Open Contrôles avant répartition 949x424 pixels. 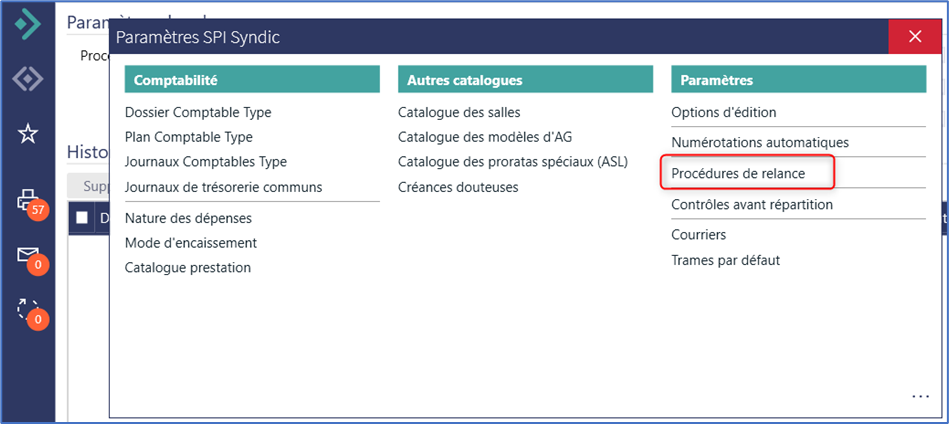click(752, 205)
